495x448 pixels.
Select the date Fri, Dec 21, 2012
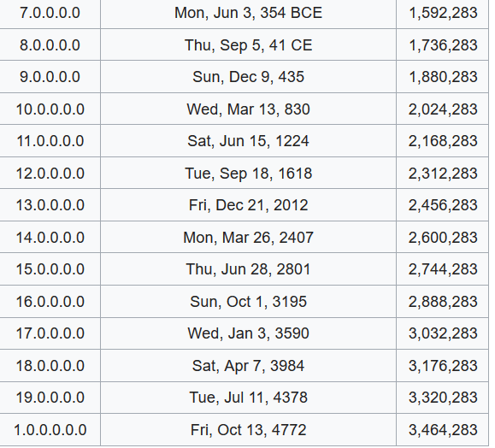(248, 205)
